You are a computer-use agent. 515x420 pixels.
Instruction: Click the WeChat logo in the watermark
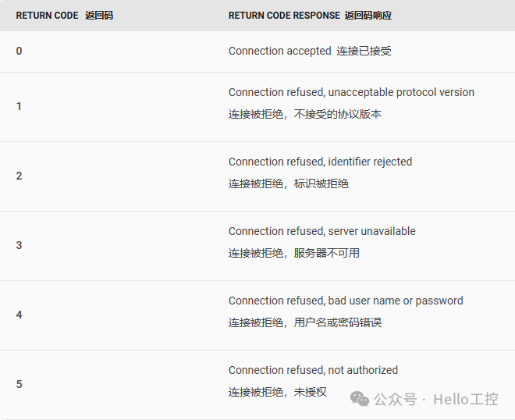coord(360,399)
